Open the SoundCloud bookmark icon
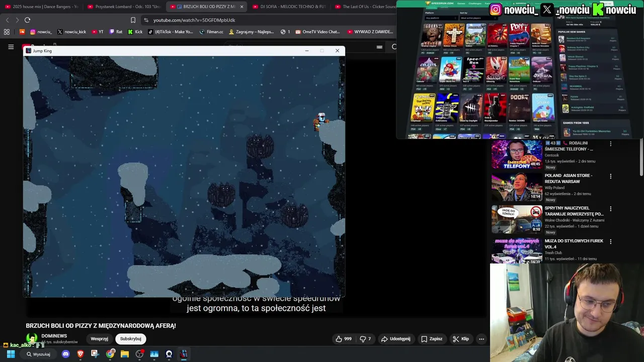This screenshot has height=362, width=644. [x=22, y=32]
